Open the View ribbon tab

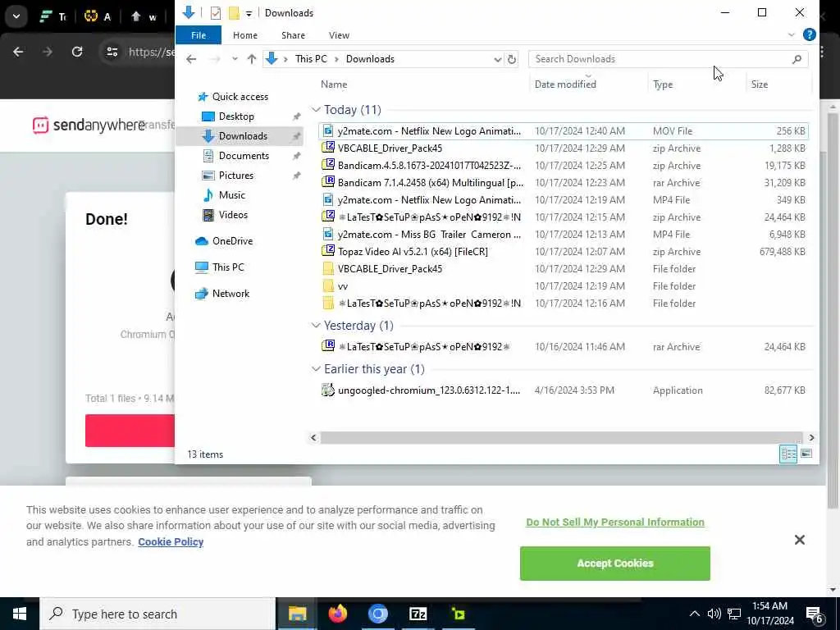pos(339,35)
